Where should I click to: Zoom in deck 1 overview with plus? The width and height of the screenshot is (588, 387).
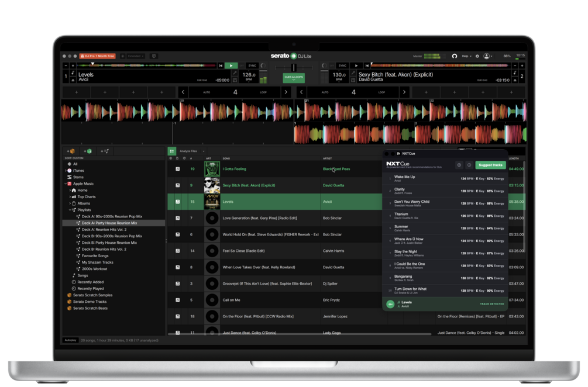pos(73,65)
